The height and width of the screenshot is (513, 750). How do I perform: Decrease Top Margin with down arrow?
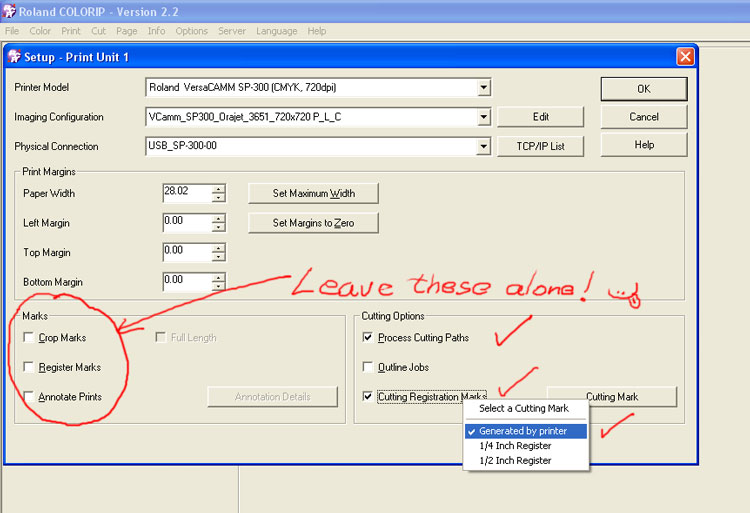click(x=219, y=256)
